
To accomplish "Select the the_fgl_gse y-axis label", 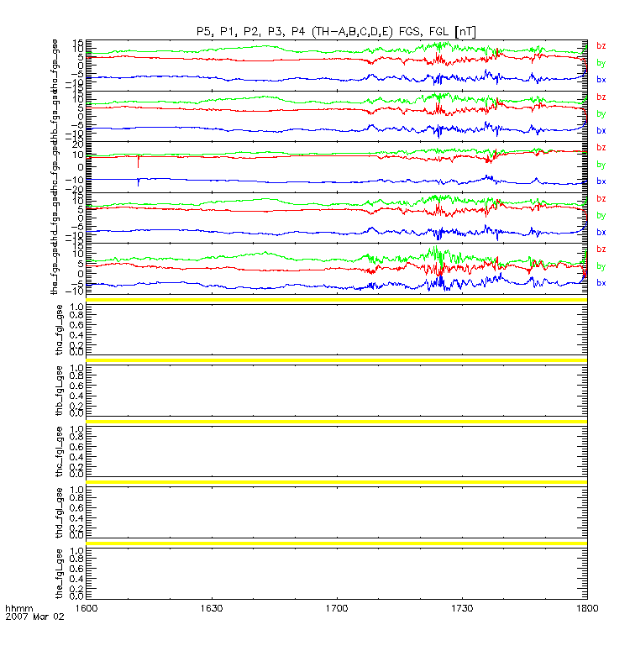I will pos(59,574).
